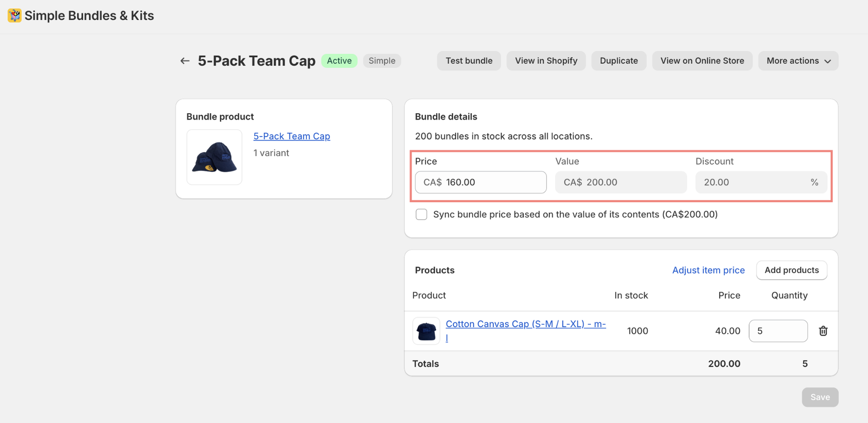Click the 5-Pack Team Cap product thumbnail
Image resolution: width=868 pixels, height=423 pixels.
point(214,157)
